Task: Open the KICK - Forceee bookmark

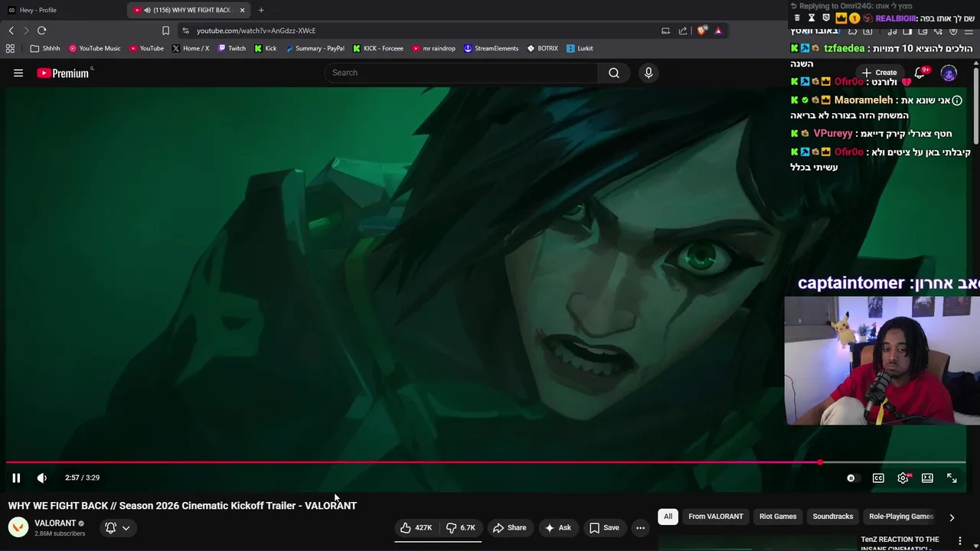Action: 378,48
